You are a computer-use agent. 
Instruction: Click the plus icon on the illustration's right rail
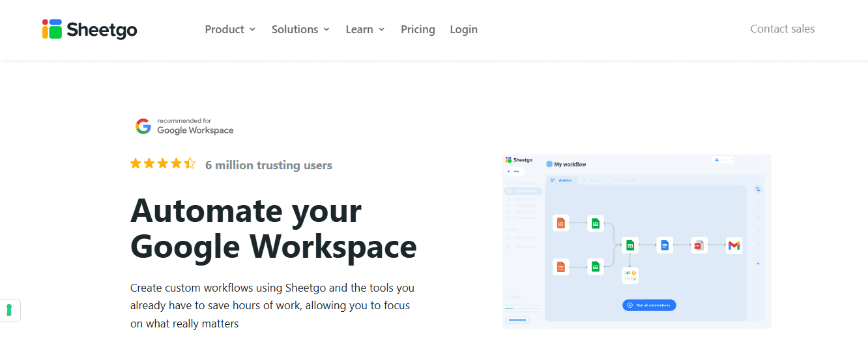coord(758,264)
